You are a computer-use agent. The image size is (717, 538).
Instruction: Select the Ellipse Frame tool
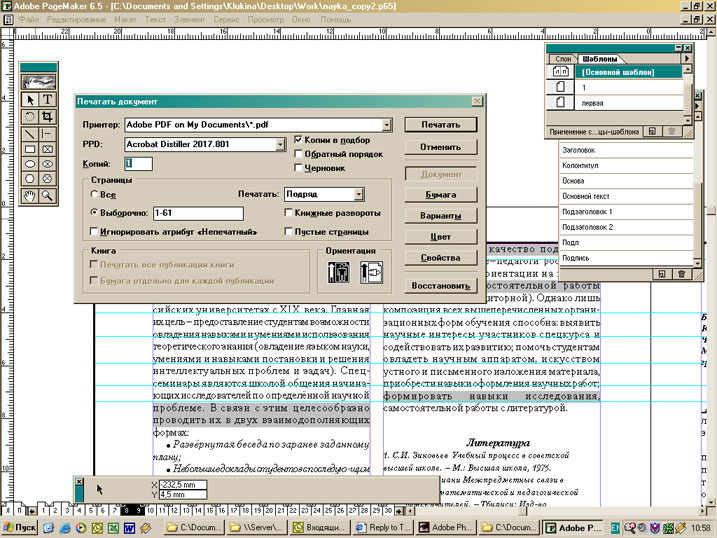coord(47,164)
